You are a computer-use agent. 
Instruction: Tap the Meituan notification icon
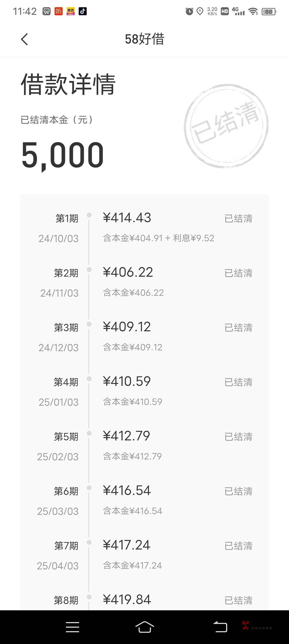click(71, 11)
